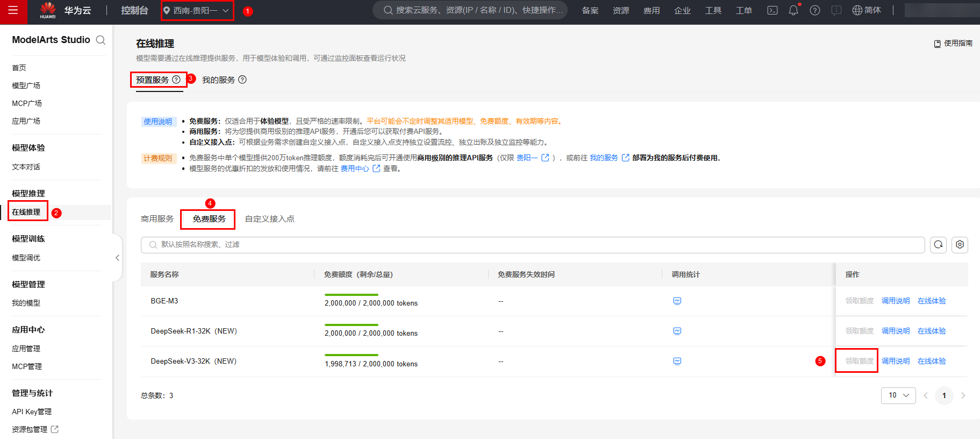Open 我的模型 in sidebar
This screenshot has height=439, width=980.
point(26,303)
